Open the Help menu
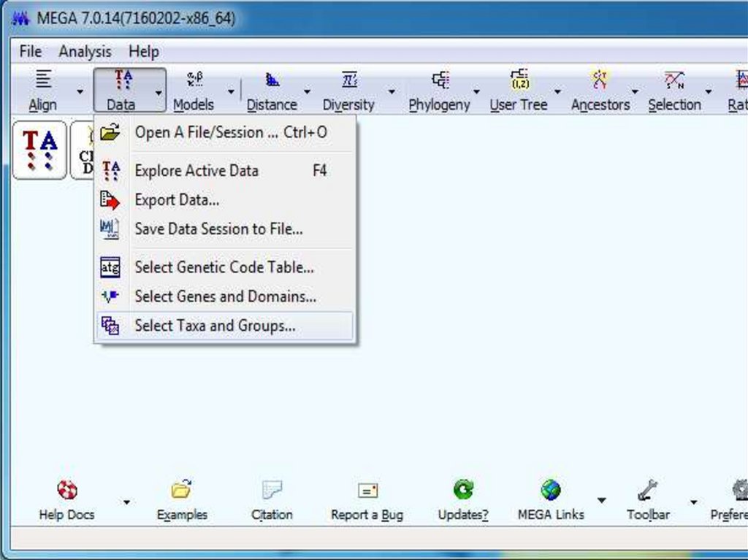This screenshot has height=560, width=748. coord(144,52)
